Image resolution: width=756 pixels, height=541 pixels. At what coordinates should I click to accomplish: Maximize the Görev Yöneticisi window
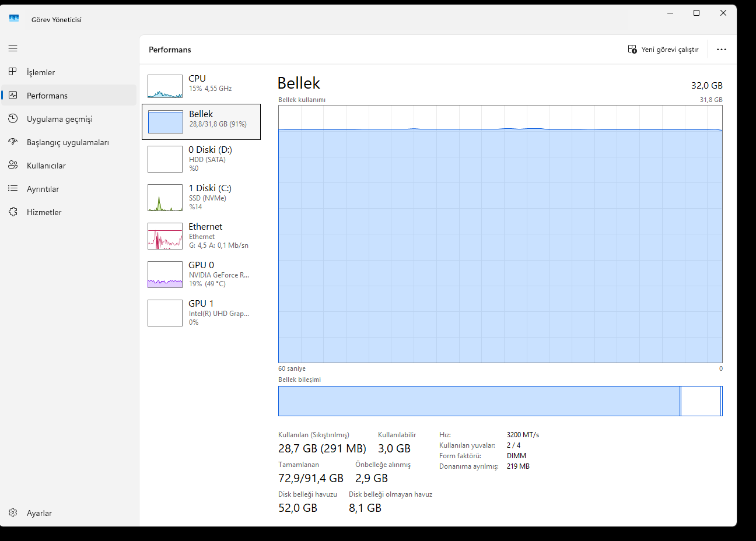(x=696, y=13)
